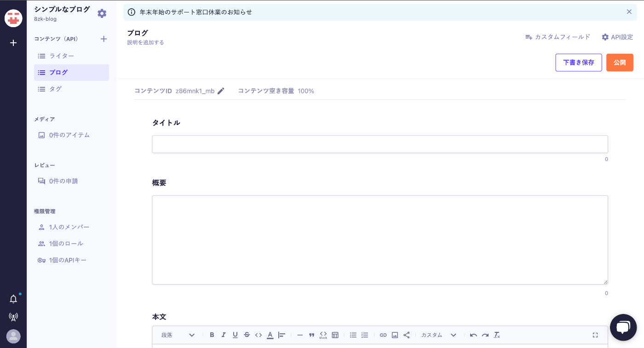Click the シンプルなブログ service name

[x=62, y=10]
